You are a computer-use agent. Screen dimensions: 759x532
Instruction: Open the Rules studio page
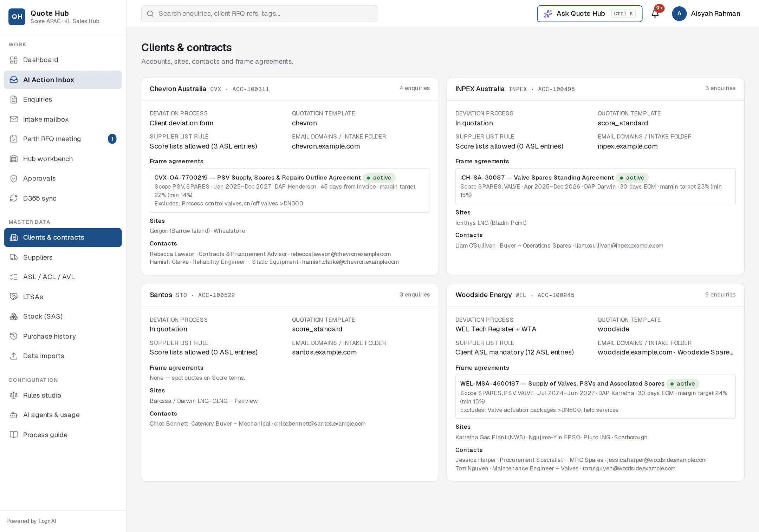[63, 395]
